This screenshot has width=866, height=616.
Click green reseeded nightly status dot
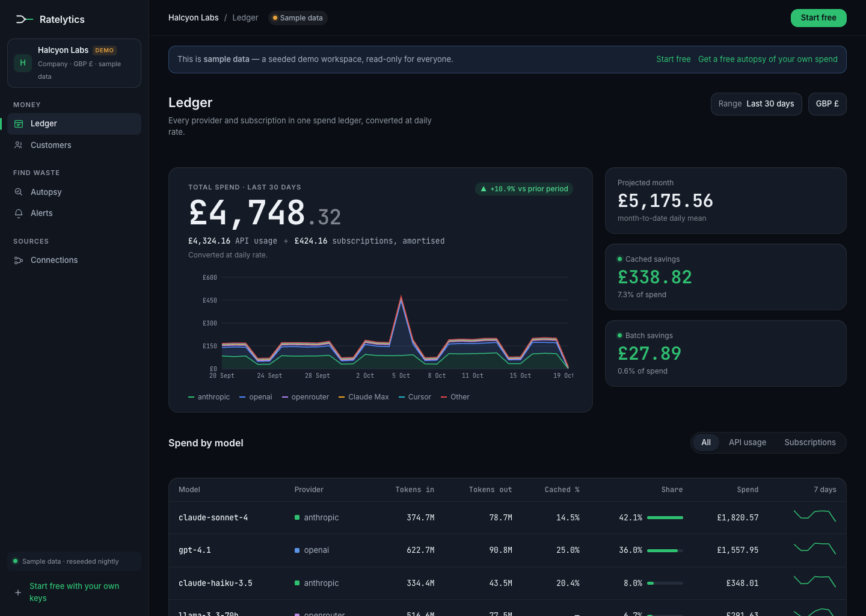pyautogui.click(x=16, y=561)
